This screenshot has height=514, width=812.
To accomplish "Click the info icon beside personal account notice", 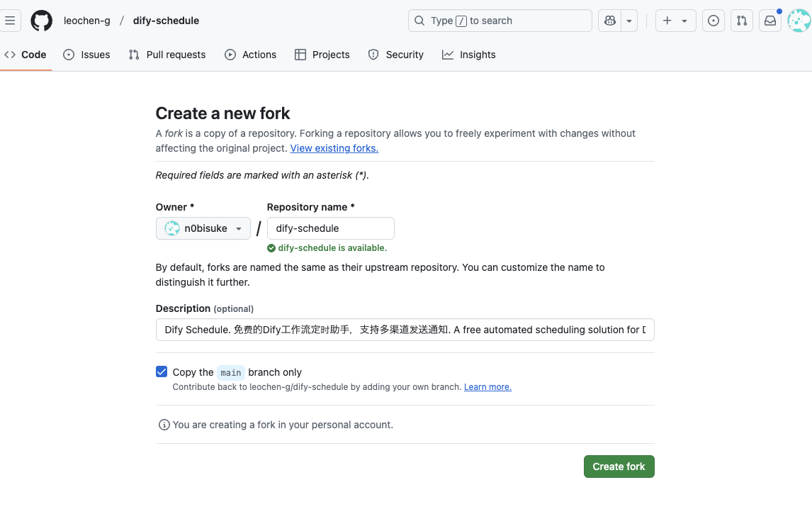I will (x=164, y=425).
